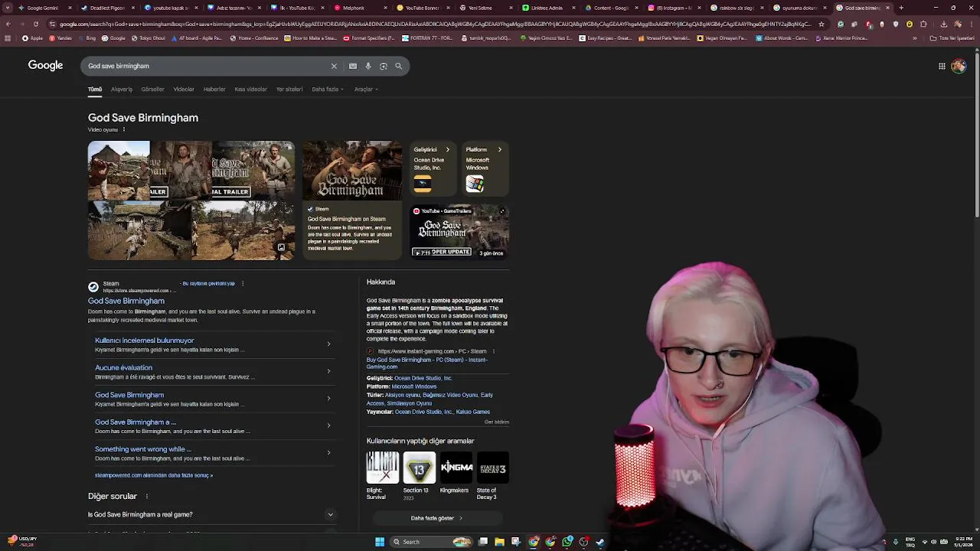The width and height of the screenshot is (980, 551).
Task: Click the Section 13 game thumbnail
Action: (x=420, y=468)
